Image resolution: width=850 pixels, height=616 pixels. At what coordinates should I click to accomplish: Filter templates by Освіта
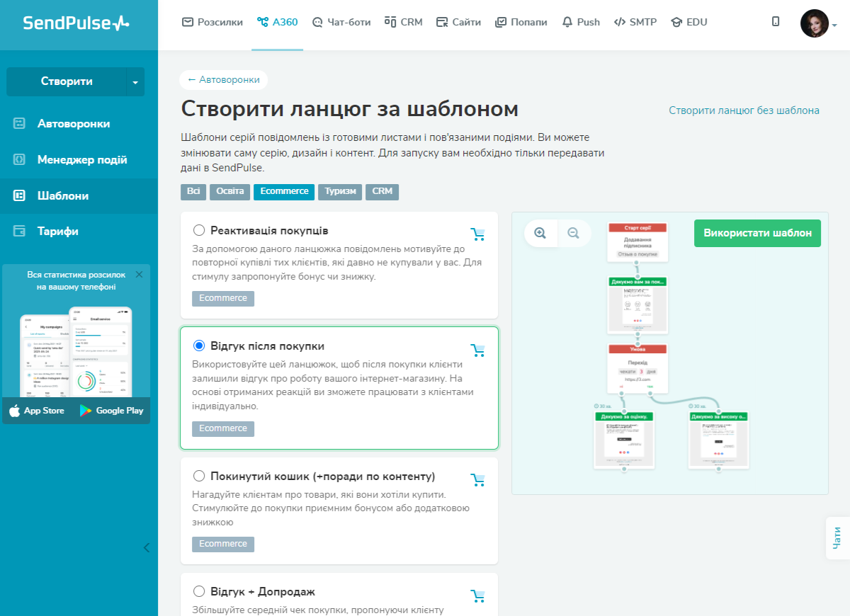pyautogui.click(x=230, y=192)
